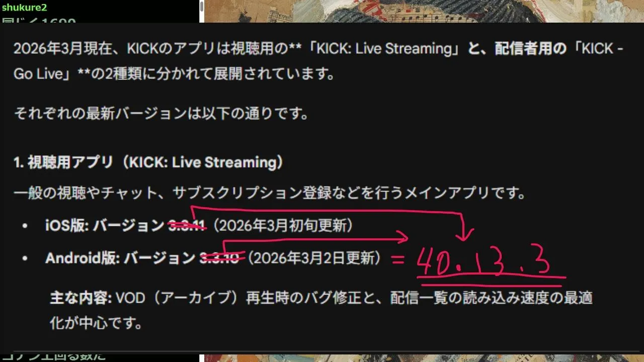The width and height of the screenshot is (644, 362).
Task: Click the red arrowhead pointing right from Android
Action: (x=400, y=236)
